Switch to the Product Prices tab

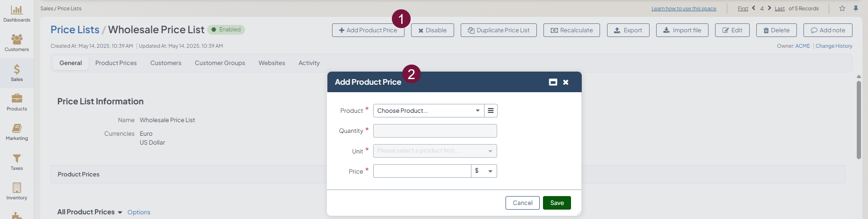(x=116, y=63)
